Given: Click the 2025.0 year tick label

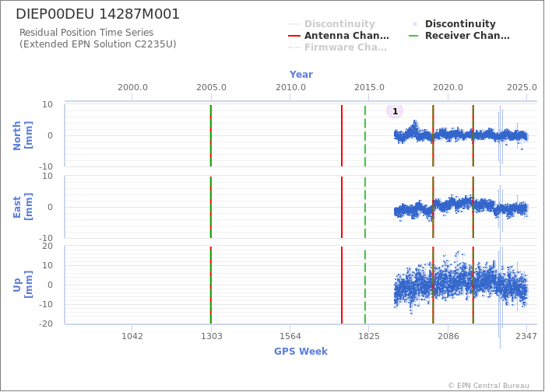Looking at the screenshot, I should click(522, 87).
